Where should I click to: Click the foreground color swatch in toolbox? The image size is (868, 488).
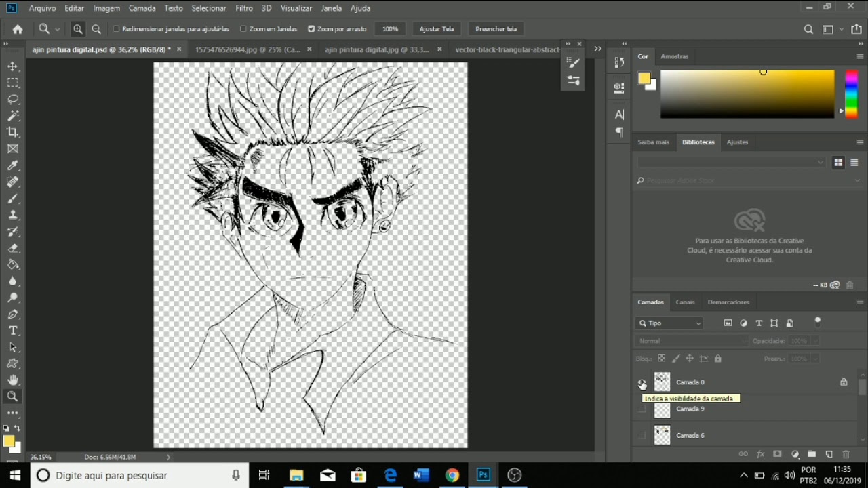[9, 442]
